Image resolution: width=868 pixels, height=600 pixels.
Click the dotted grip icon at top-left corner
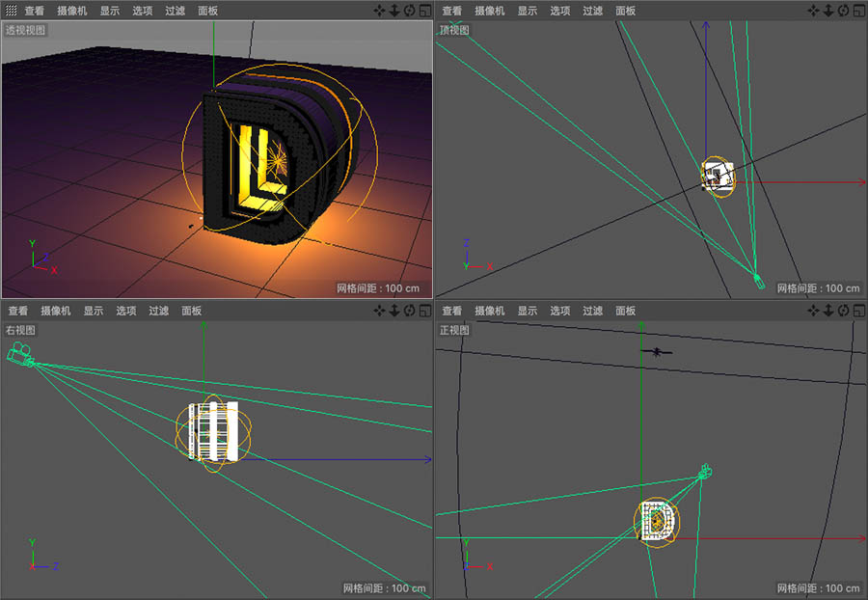10,11
